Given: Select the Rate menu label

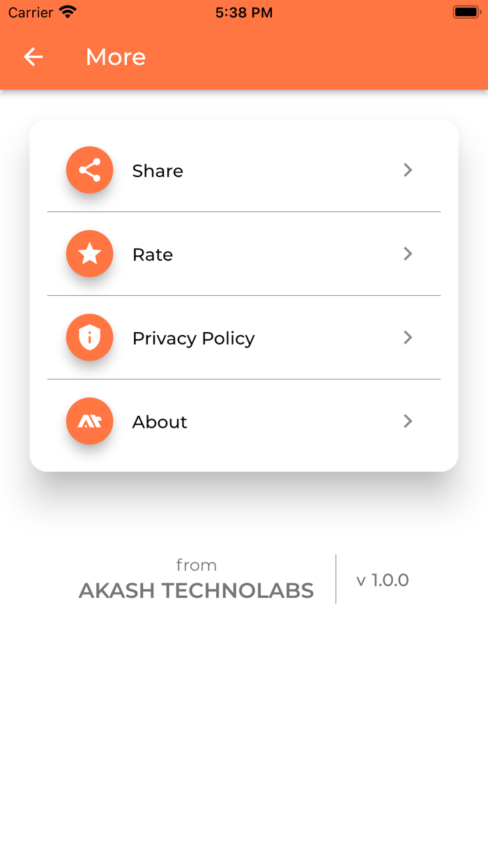Looking at the screenshot, I should point(153,255).
